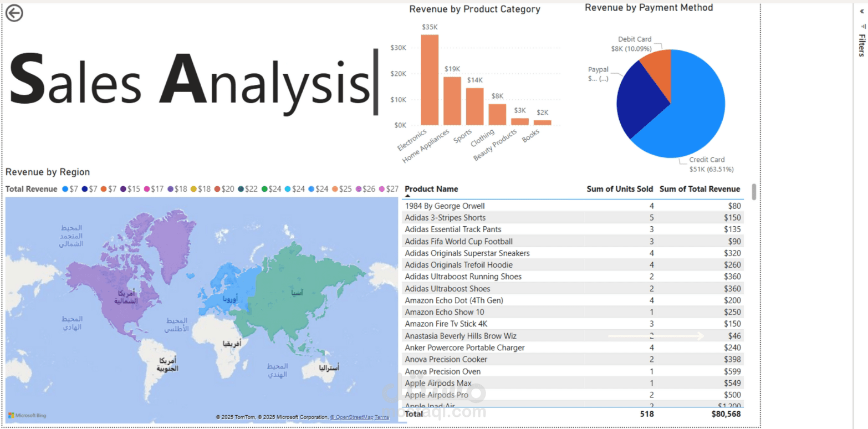
Task: Click the $22 teal legend swatch
Action: pos(241,189)
